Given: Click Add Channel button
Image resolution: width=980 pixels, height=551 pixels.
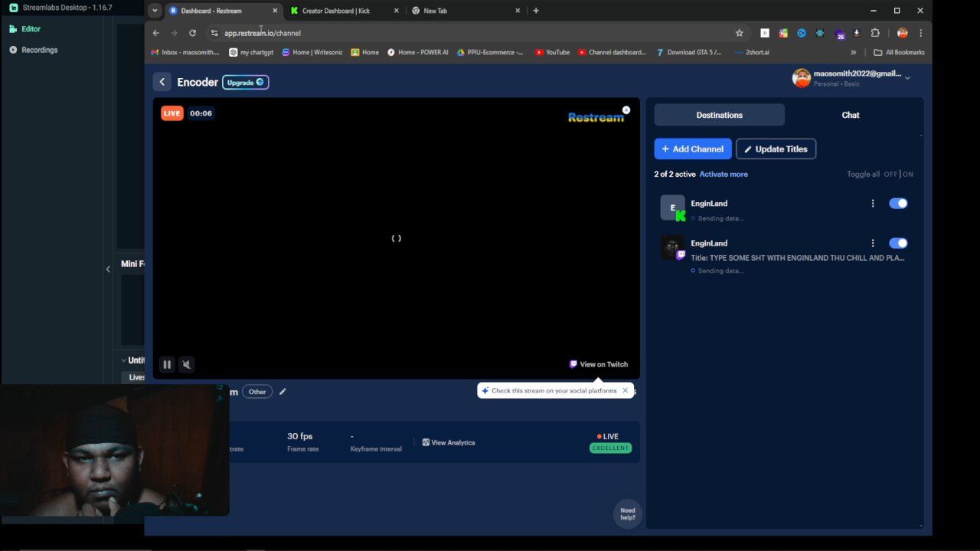Looking at the screenshot, I should click(x=693, y=149).
